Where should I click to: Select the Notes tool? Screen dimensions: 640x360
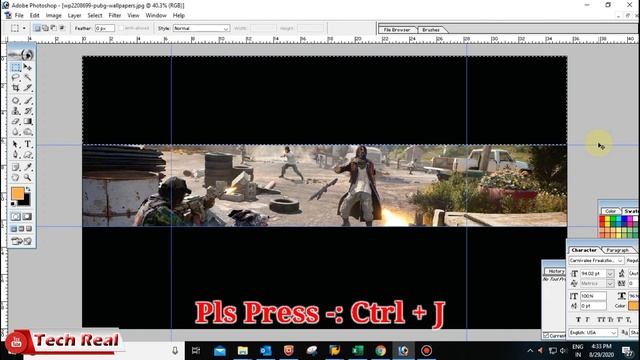(x=16, y=167)
